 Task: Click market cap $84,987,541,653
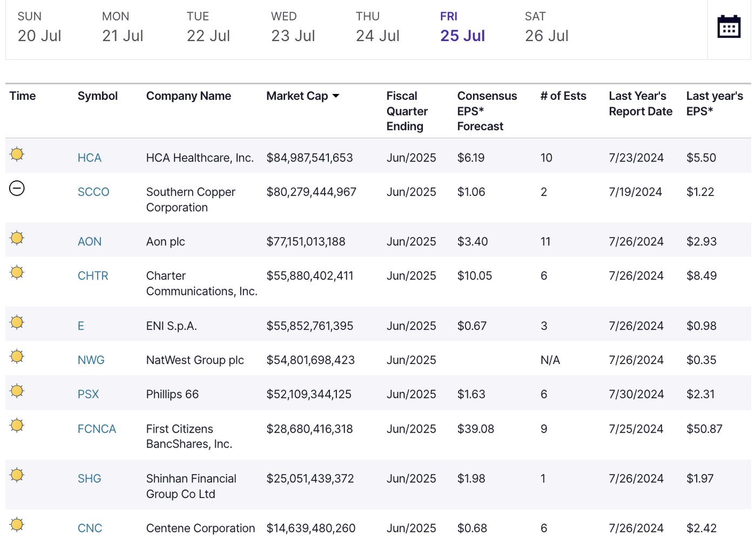click(309, 158)
